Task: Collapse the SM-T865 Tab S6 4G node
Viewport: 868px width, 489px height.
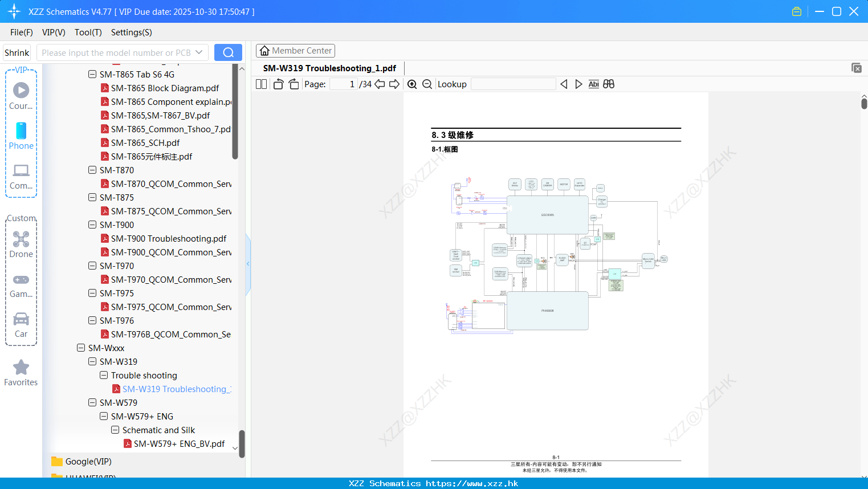Action: (92, 74)
